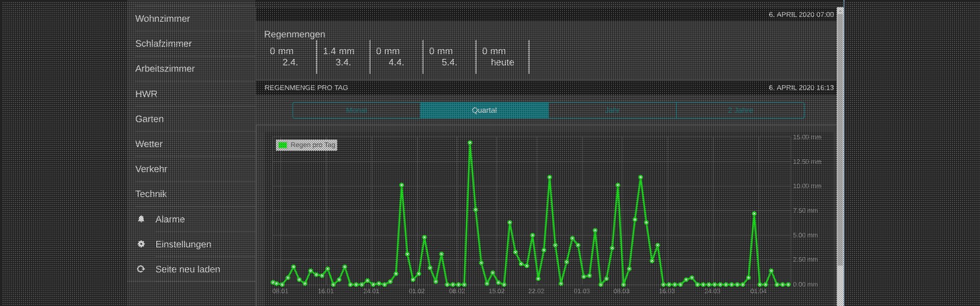Image resolution: width=980 pixels, height=306 pixels.
Task: Click the gear icon beside Einstellungen
Action: pyautogui.click(x=141, y=244)
